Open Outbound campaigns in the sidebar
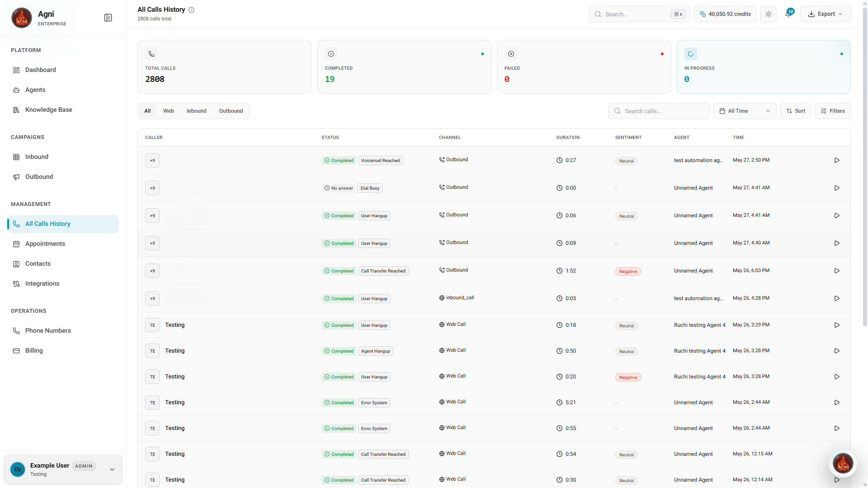 click(x=63, y=177)
